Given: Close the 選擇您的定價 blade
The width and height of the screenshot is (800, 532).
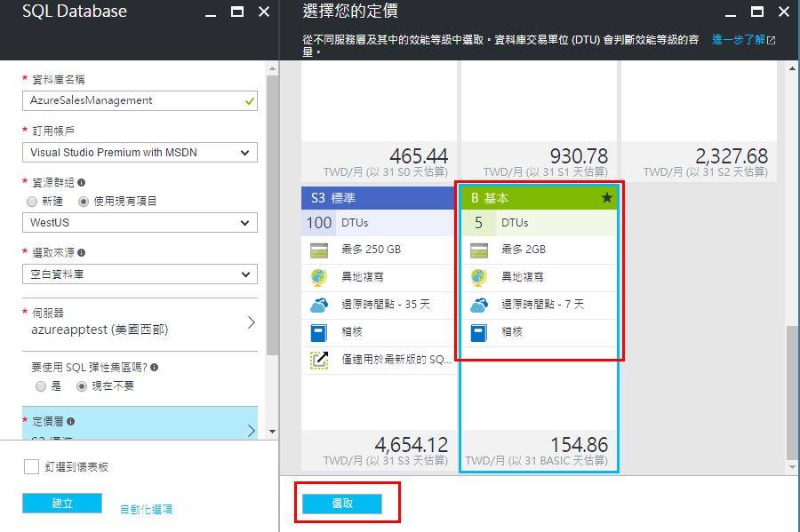Looking at the screenshot, I should pos(784,12).
